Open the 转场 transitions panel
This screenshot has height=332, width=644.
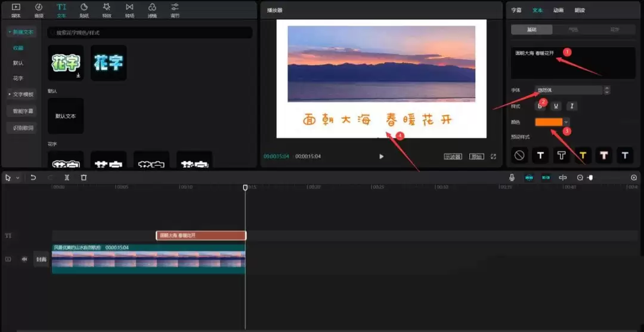point(129,10)
